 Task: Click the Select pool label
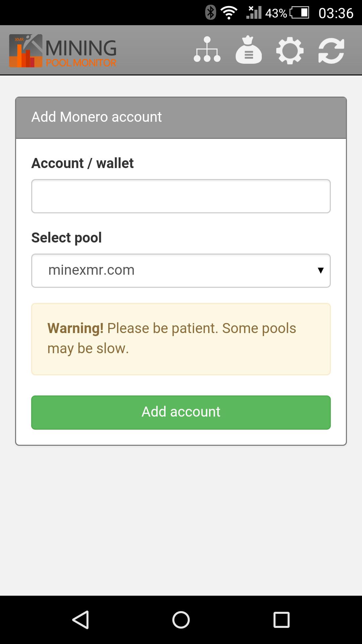click(x=66, y=238)
